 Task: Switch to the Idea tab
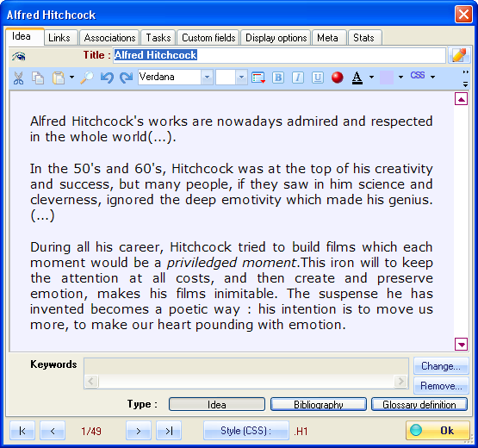(x=25, y=36)
